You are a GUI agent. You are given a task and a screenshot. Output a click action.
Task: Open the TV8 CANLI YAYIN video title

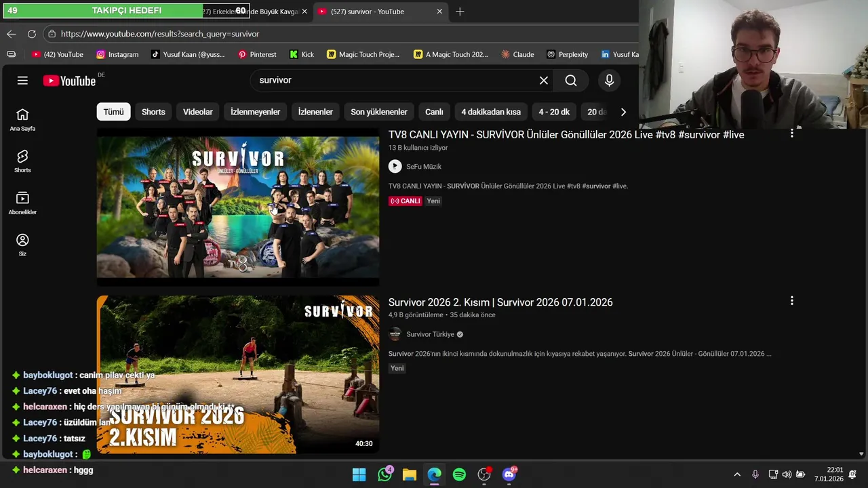(x=566, y=135)
